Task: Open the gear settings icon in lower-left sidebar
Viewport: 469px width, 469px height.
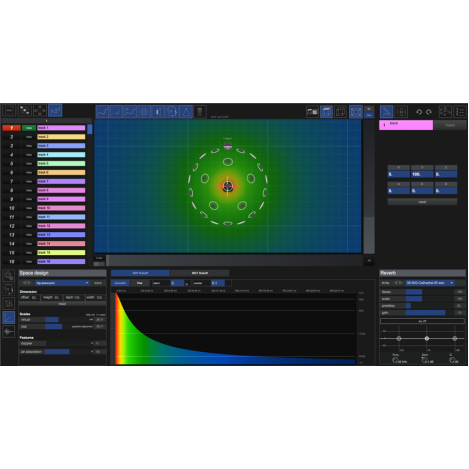Action: pyautogui.click(x=9, y=276)
